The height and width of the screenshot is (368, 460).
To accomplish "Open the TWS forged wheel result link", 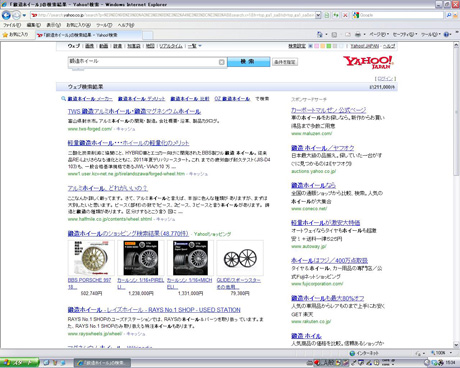I will [x=134, y=111].
